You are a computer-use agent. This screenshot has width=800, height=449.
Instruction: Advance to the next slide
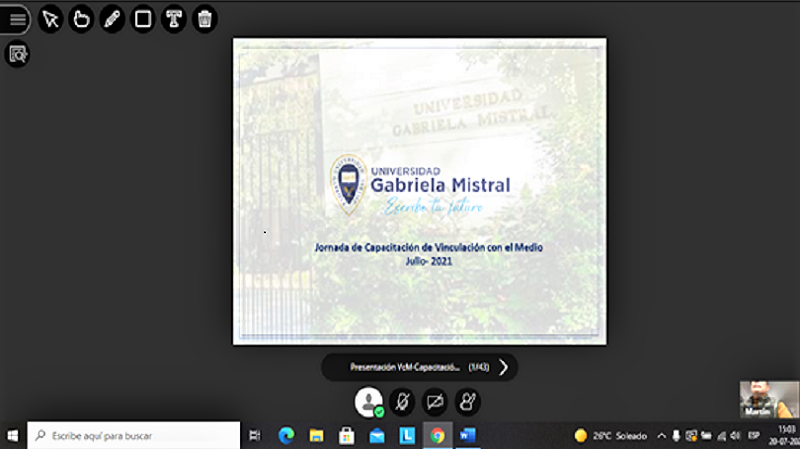click(504, 367)
